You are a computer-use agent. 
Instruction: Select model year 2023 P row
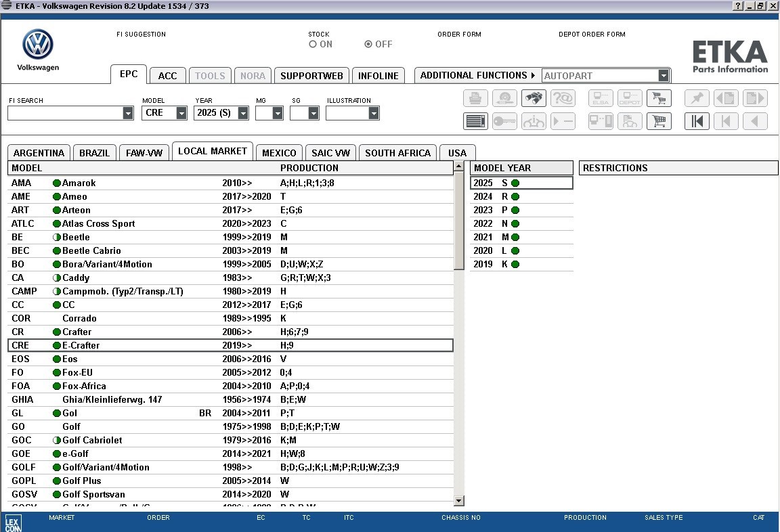(x=521, y=210)
